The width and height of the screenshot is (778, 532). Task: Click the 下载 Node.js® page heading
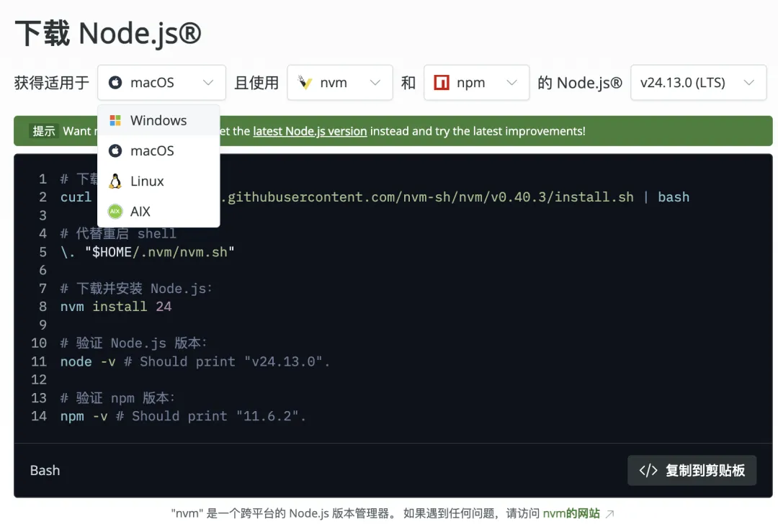[x=108, y=33]
